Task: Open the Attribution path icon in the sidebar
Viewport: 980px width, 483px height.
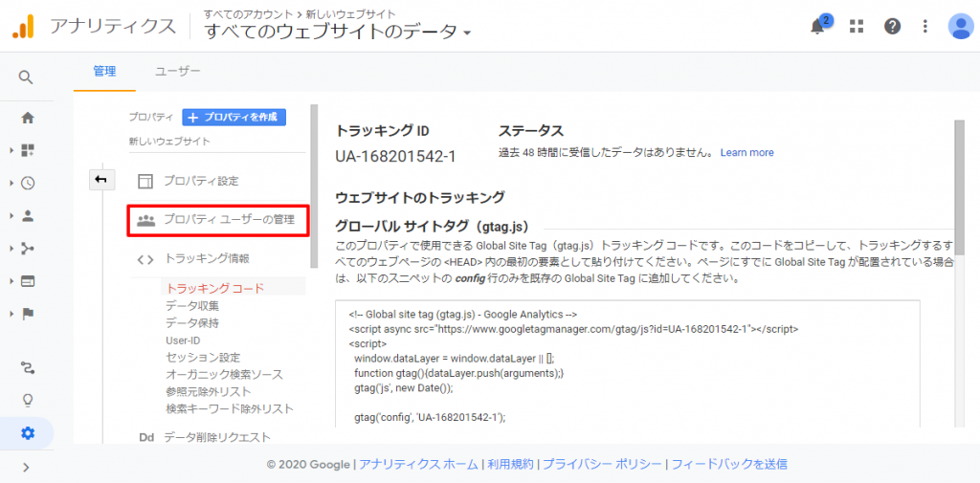Action: click(28, 366)
